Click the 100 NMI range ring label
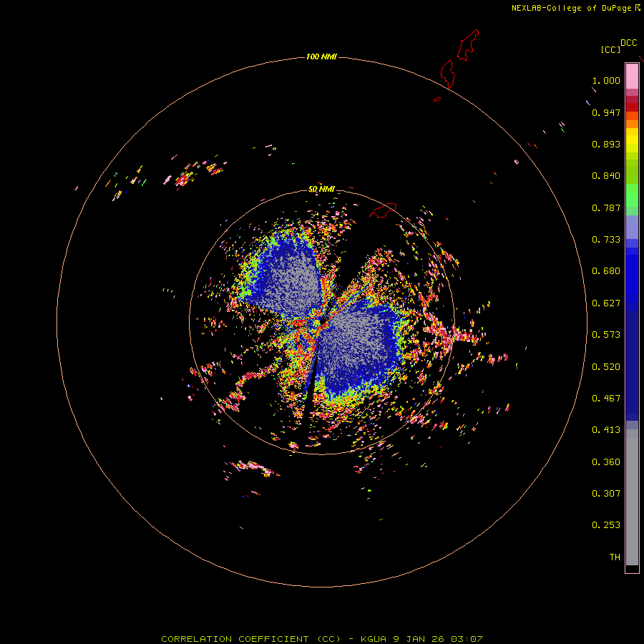The image size is (644, 644). (321, 57)
